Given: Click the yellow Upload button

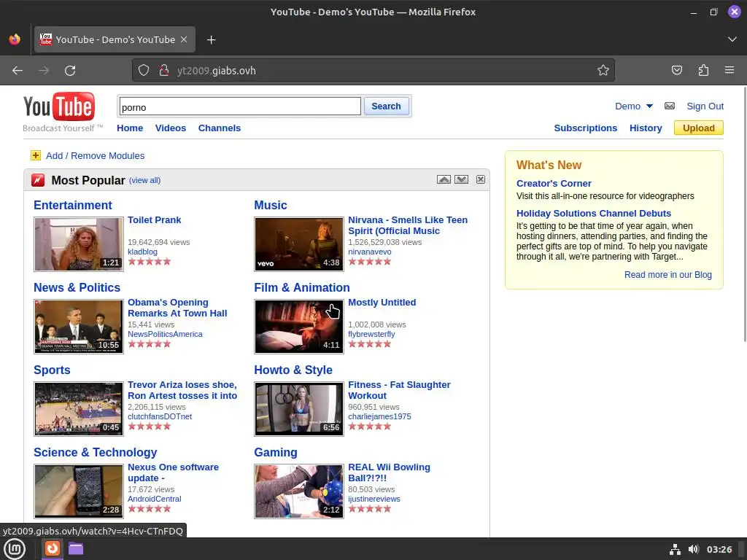Looking at the screenshot, I should point(698,128).
